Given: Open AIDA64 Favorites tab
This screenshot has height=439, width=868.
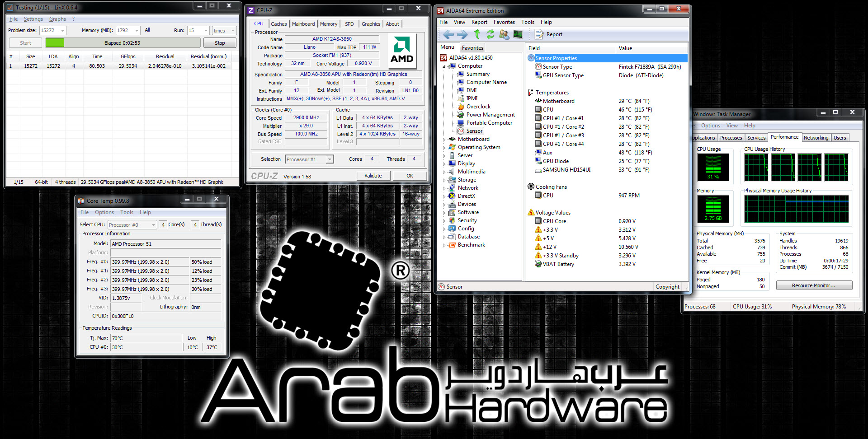Looking at the screenshot, I should pyautogui.click(x=472, y=48).
